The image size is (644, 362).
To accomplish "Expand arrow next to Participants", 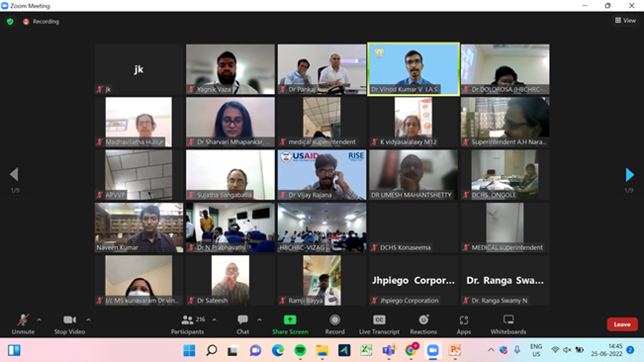I will [214, 319].
